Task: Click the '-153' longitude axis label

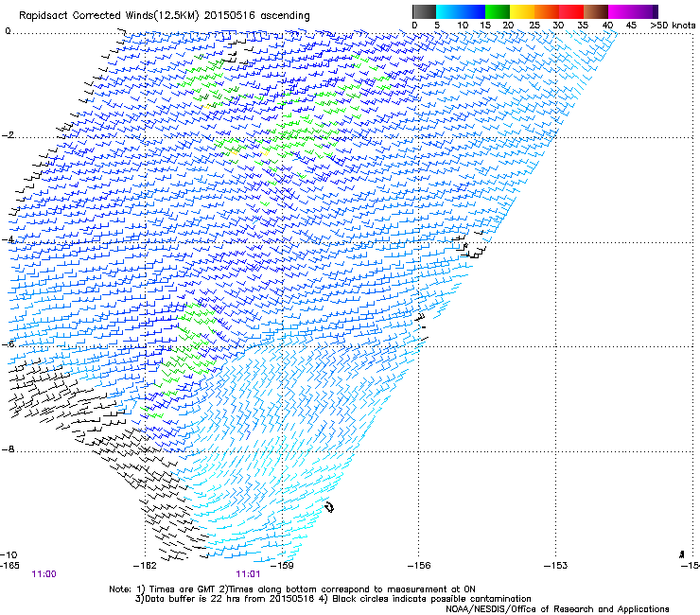Action: click(x=555, y=566)
